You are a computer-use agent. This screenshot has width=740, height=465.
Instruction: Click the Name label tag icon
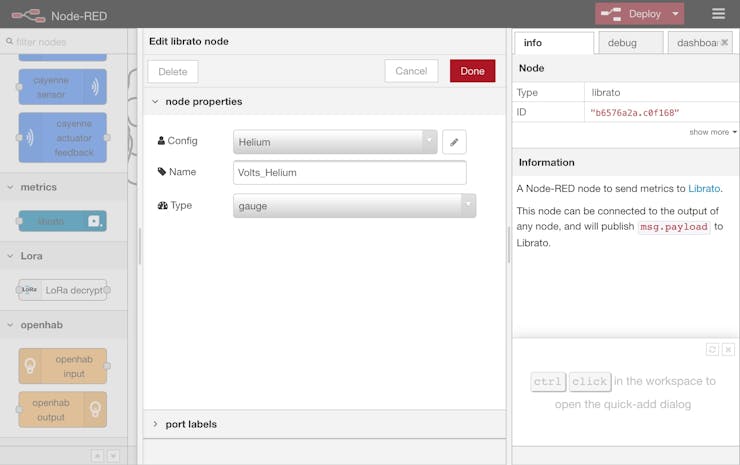pos(162,171)
